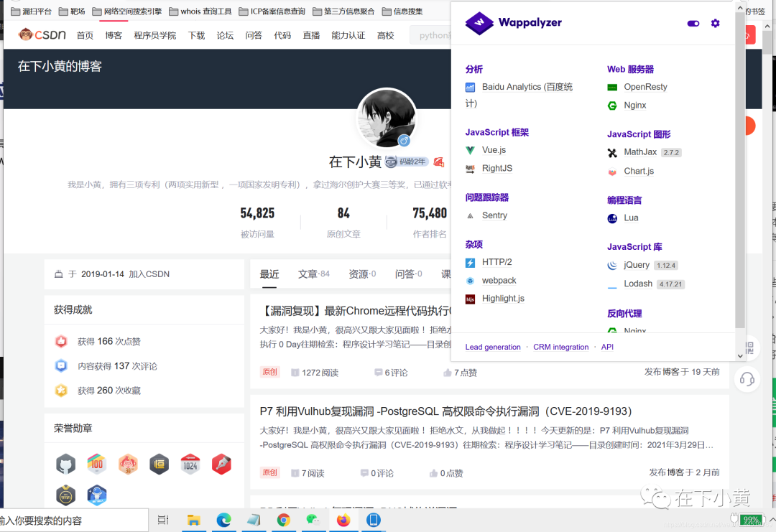Click the Web 服务器 category heading

pos(631,70)
